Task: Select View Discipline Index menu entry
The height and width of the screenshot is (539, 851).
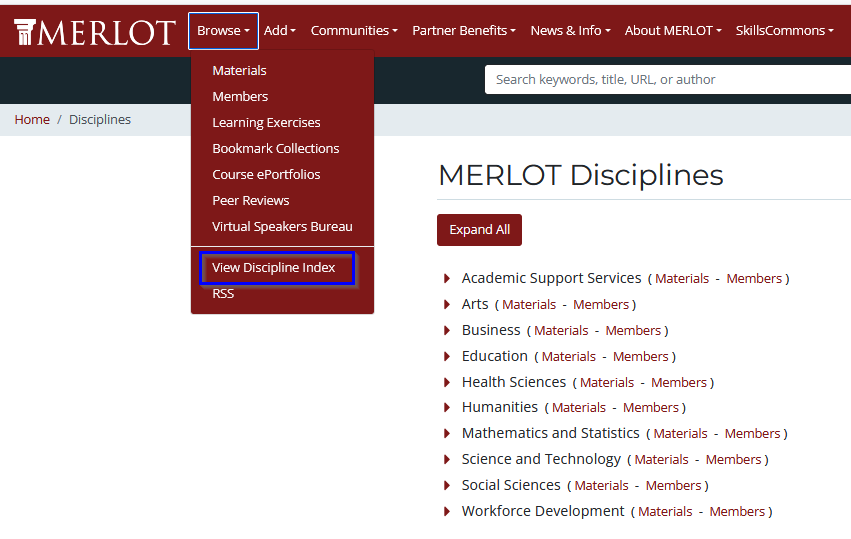Action: [274, 268]
